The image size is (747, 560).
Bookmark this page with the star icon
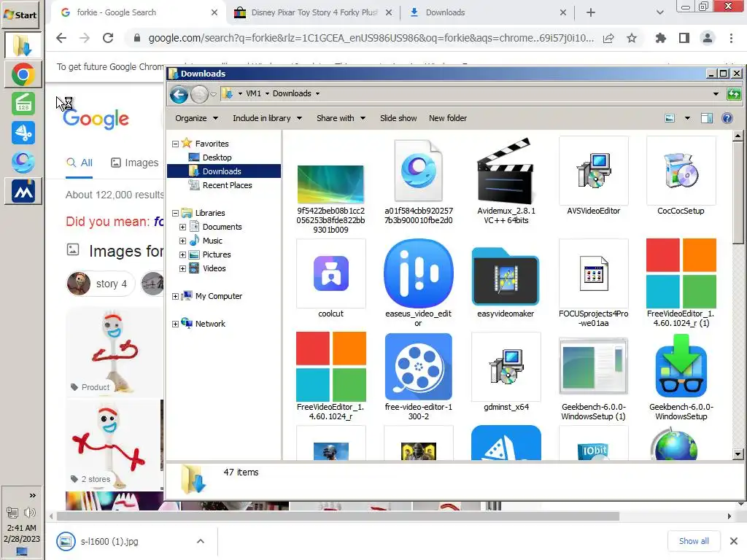pos(632,38)
